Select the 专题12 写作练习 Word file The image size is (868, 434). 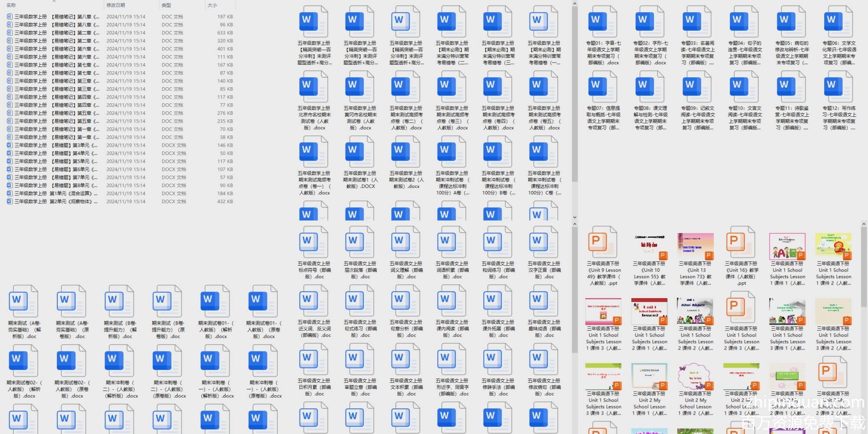click(839, 88)
